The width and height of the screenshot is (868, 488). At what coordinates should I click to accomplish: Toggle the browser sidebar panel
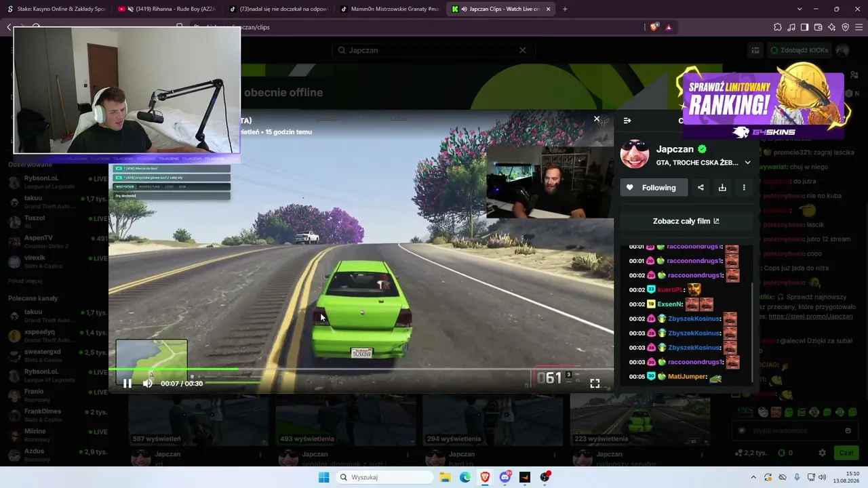pos(805,27)
